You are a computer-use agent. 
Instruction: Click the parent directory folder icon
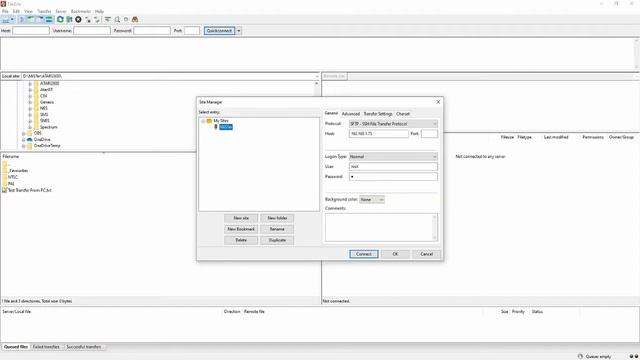(x=4, y=164)
